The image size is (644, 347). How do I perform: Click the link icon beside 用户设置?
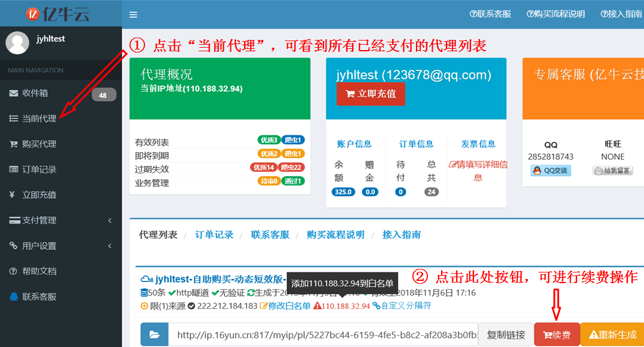point(13,246)
